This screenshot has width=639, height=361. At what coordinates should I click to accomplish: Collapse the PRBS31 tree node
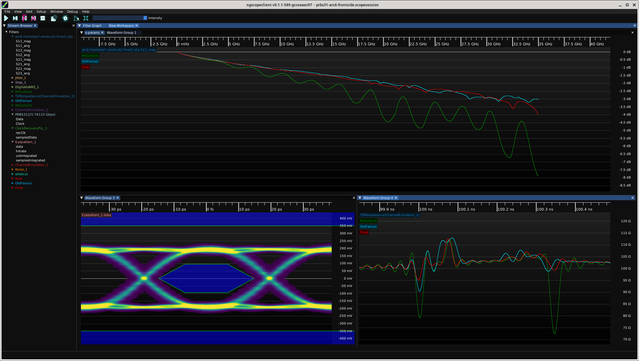[13, 114]
